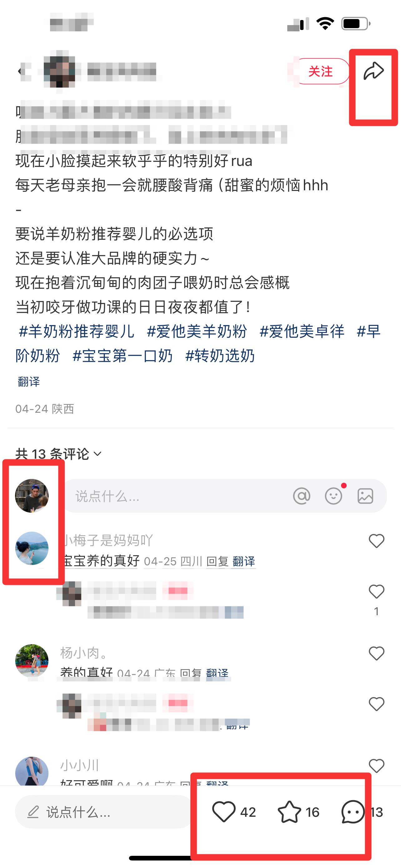Viewport: 401px width, 868px height.
Task: Tap the @ mention icon
Action: pos(302,496)
